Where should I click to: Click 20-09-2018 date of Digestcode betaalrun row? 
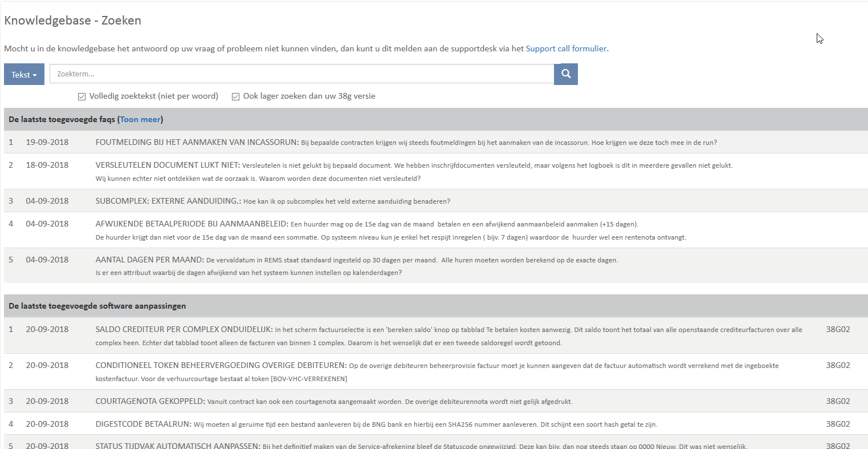tap(47, 424)
